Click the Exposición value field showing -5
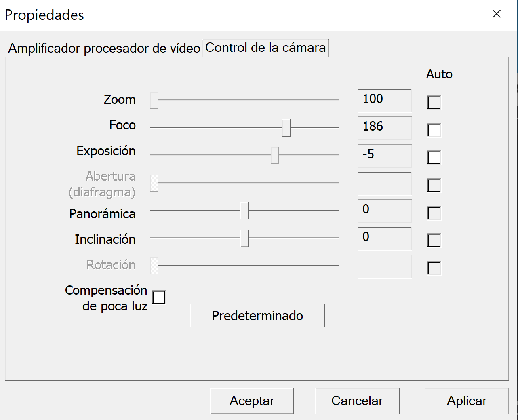518x420 pixels. [384, 156]
